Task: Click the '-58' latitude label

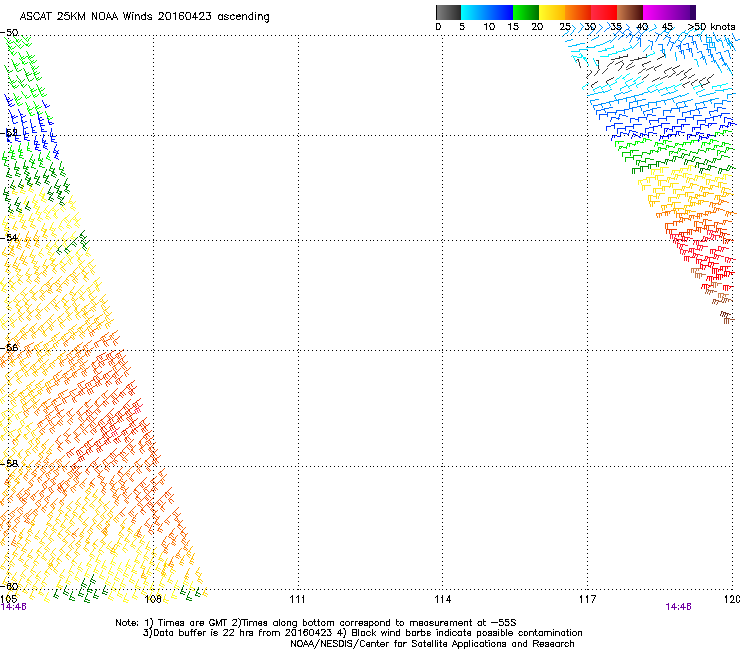Action: [x=9, y=463]
